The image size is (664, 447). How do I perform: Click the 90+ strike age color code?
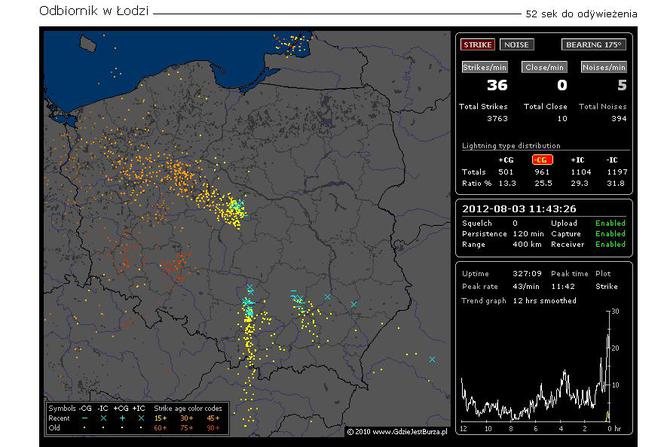213,428
